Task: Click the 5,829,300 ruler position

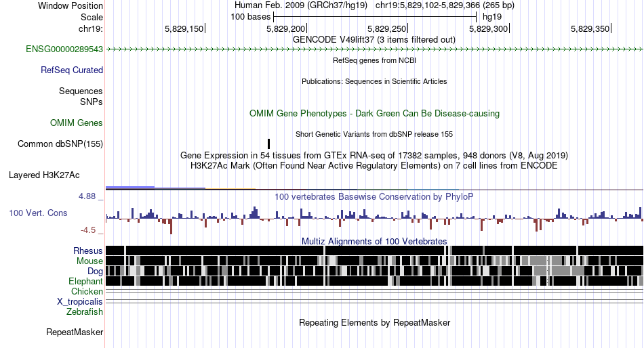Action: (489, 28)
